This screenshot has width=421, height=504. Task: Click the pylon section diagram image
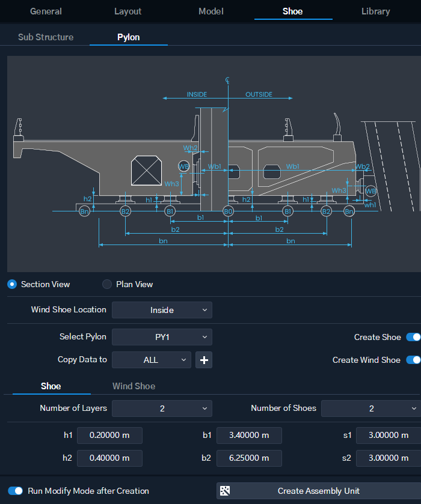coord(214,164)
